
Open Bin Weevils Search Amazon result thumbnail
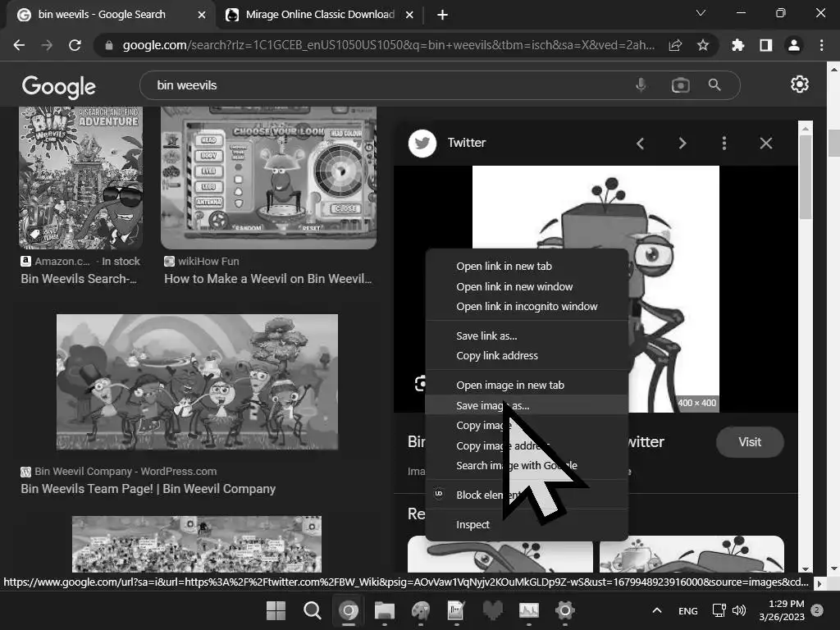point(81,178)
